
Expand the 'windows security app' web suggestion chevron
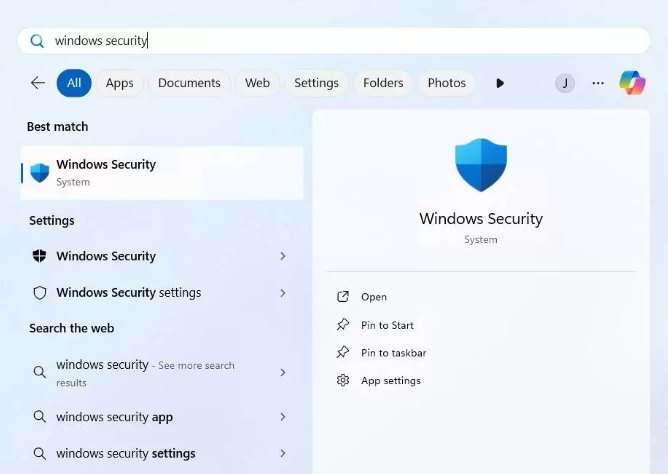click(x=283, y=417)
